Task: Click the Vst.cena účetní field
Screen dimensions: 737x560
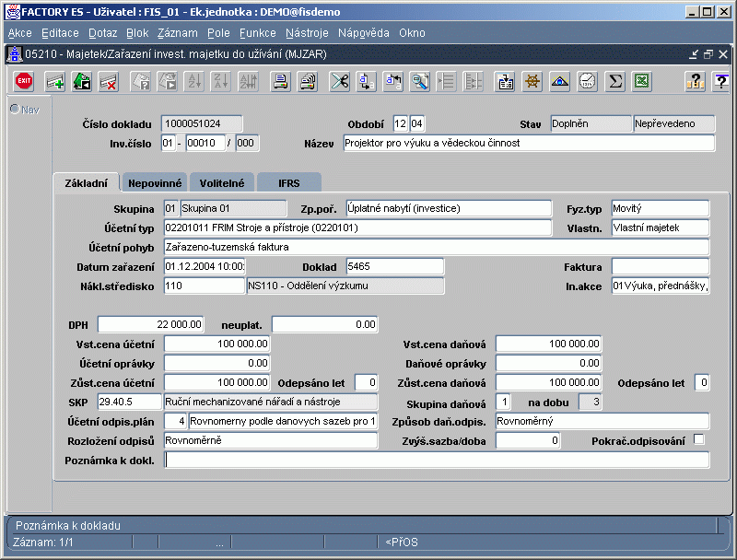Action: 216,344
